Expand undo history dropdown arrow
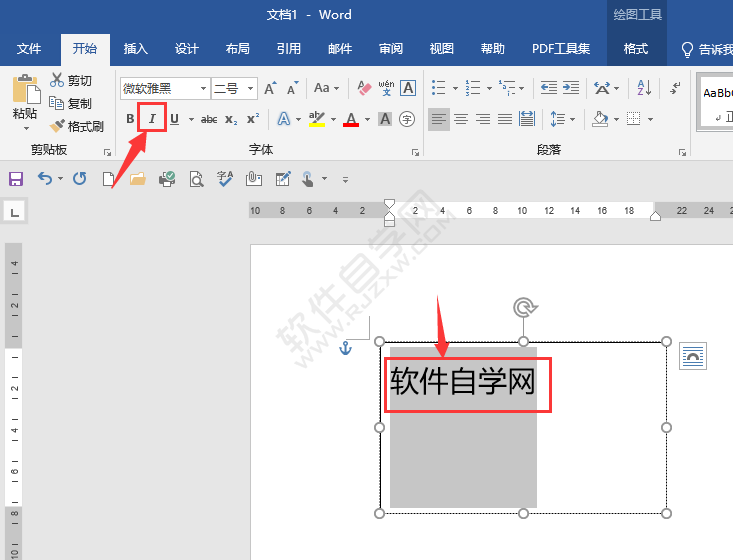The height and width of the screenshot is (560, 733). pyautogui.click(x=61, y=179)
